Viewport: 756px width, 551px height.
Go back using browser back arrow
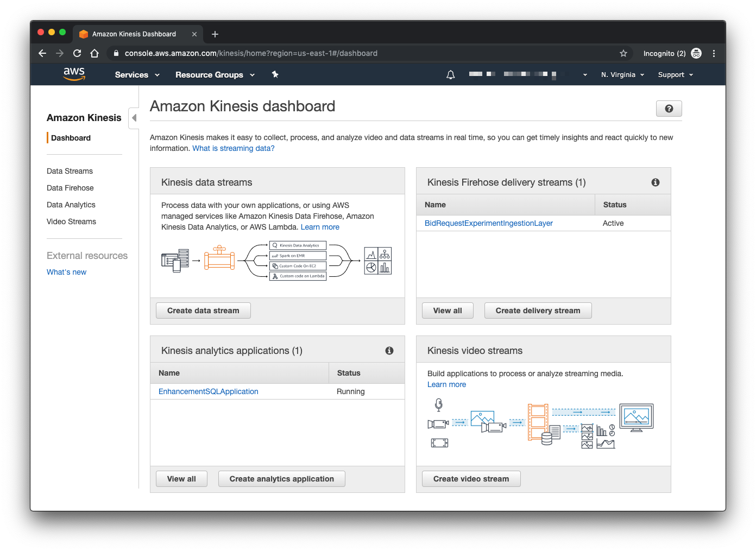[42, 53]
